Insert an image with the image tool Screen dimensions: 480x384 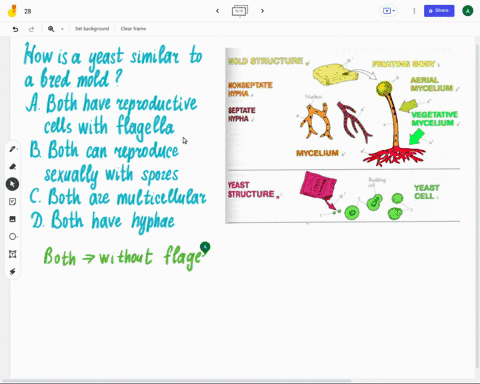click(x=12, y=219)
